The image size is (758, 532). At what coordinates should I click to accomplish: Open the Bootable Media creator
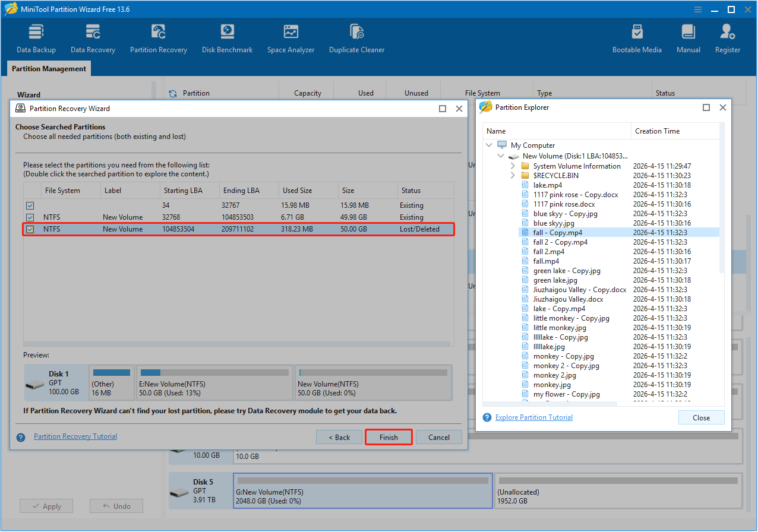click(x=637, y=37)
